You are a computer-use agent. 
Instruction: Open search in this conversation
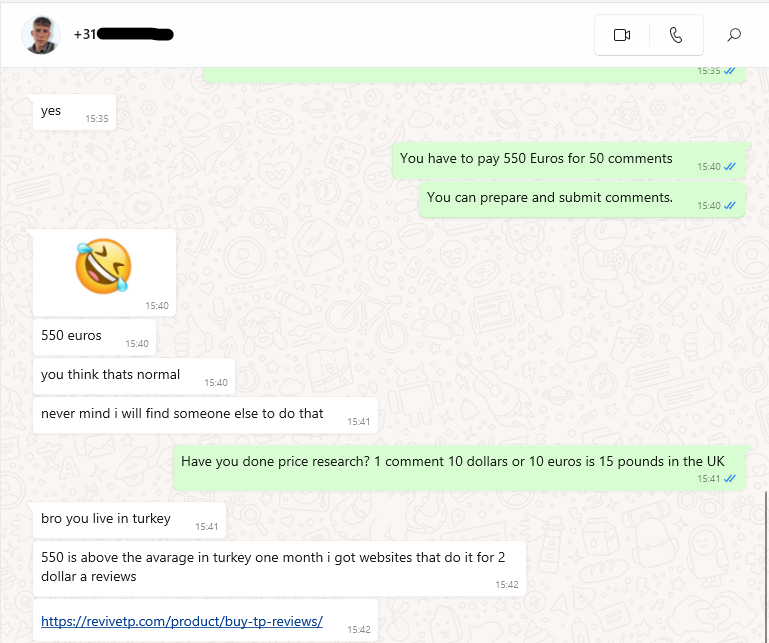coord(734,35)
